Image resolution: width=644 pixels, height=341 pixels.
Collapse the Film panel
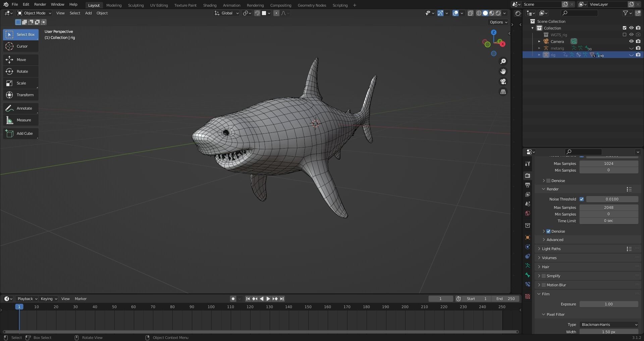coord(545,294)
